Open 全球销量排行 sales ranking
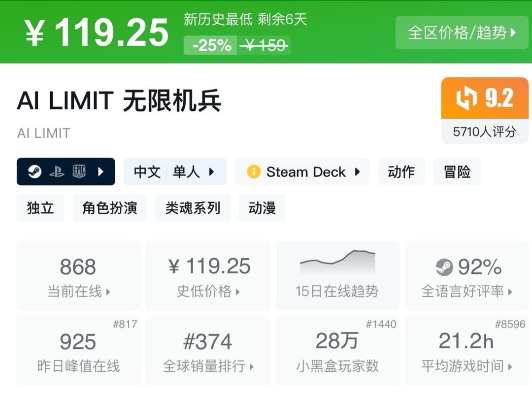Screen dimensions: 532x393 click(x=208, y=350)
